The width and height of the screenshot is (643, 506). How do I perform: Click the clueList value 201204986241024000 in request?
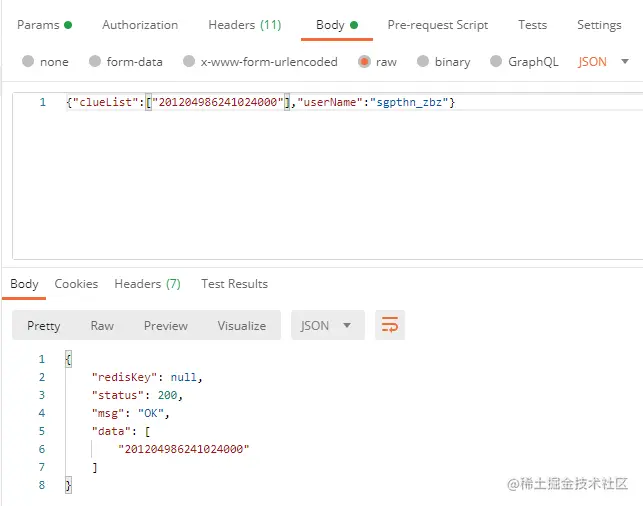pos(218,102)
